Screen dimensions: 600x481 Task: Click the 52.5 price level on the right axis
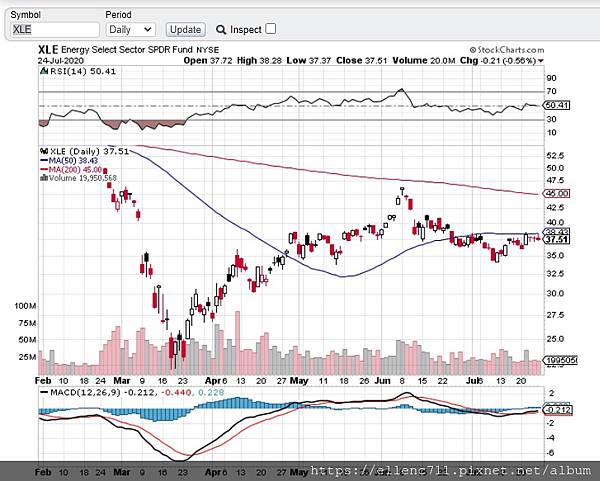556,155
